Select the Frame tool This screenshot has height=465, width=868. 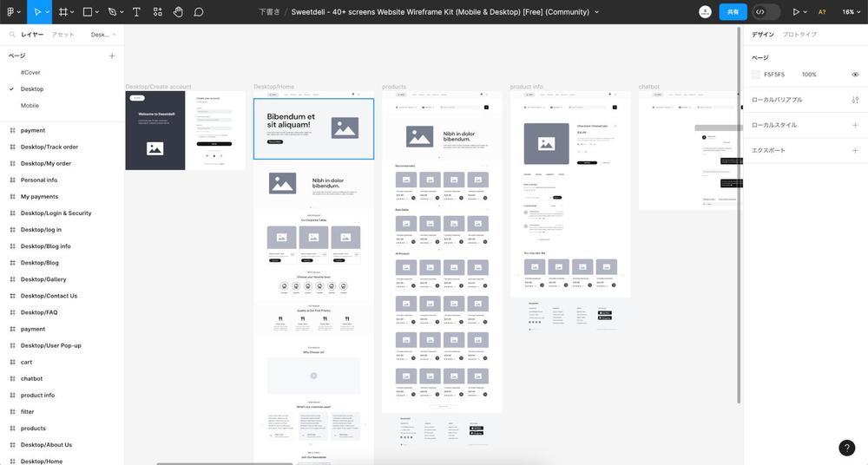coord(63,11)
